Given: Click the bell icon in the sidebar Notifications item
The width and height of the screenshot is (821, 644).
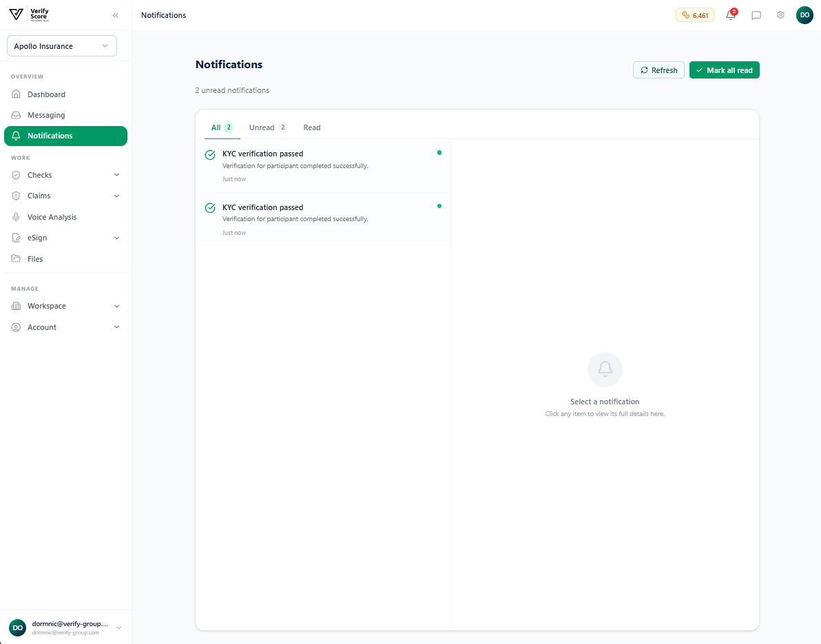Looking at the screenshot, I should coord(17,136).
